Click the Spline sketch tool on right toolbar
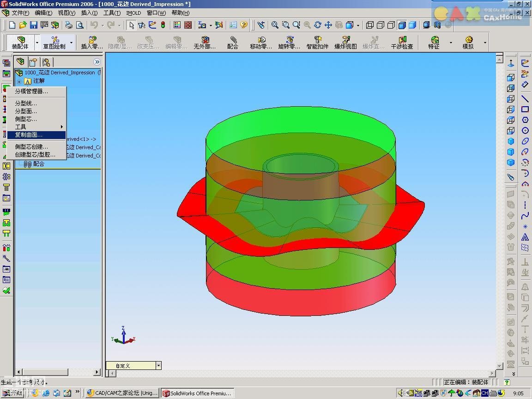This screenshot has height=399, width=532. [525, 216]
